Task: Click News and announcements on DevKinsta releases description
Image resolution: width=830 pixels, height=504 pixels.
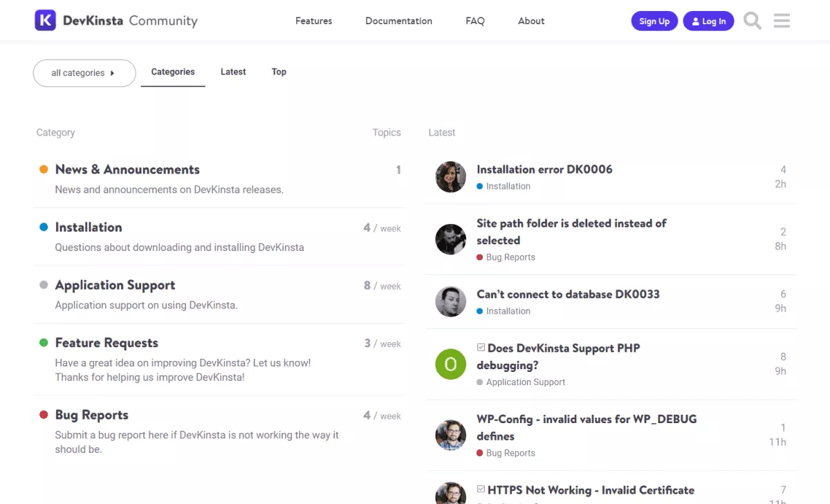Action: pyautogui.click(x=169, y=189)
